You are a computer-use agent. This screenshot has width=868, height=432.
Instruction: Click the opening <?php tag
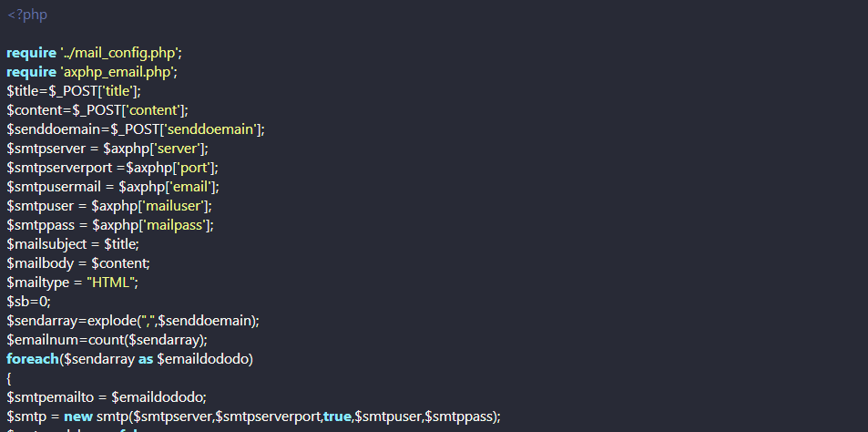click(27, 15)
